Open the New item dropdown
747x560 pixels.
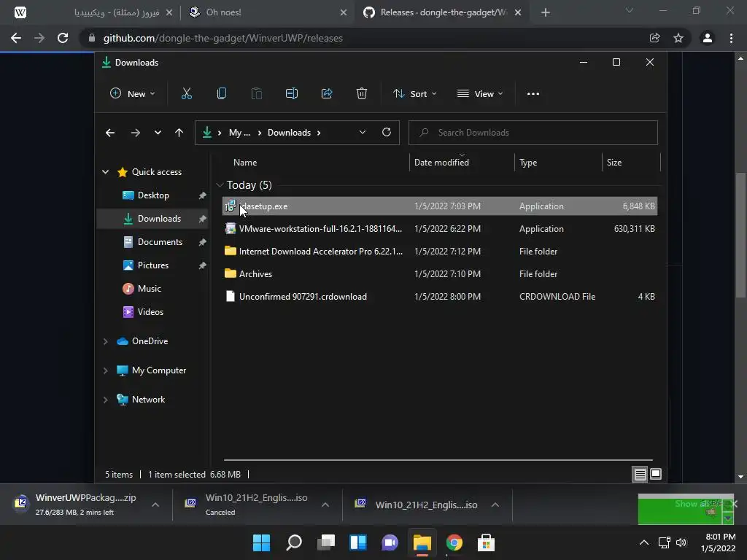pos(133,94)
